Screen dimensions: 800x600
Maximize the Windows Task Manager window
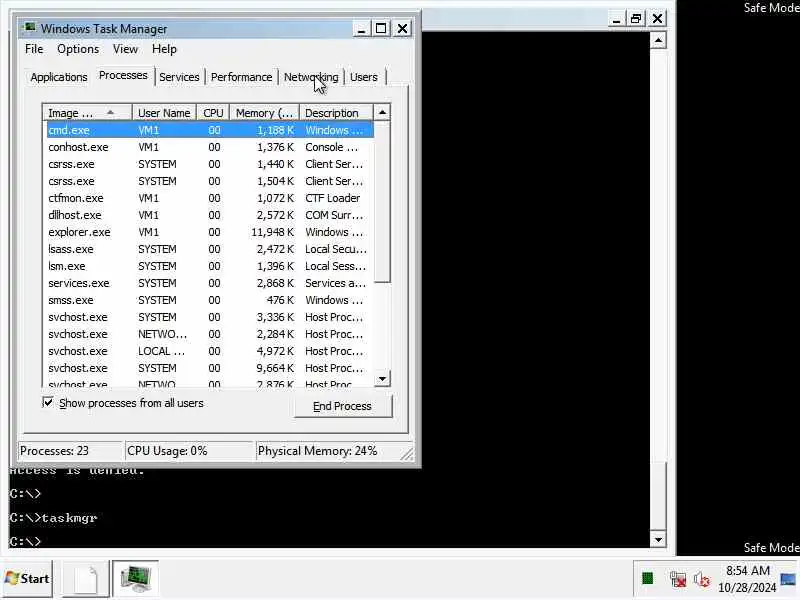pos(381,29)
